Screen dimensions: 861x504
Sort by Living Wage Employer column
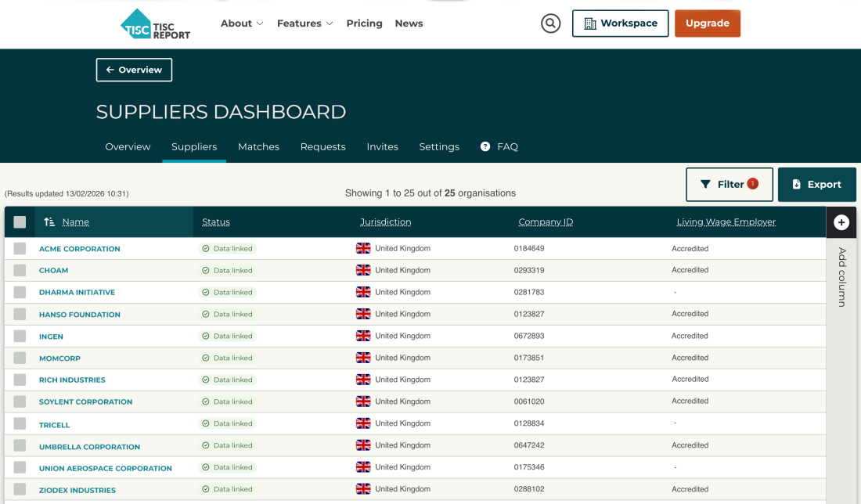coord(726,222)
